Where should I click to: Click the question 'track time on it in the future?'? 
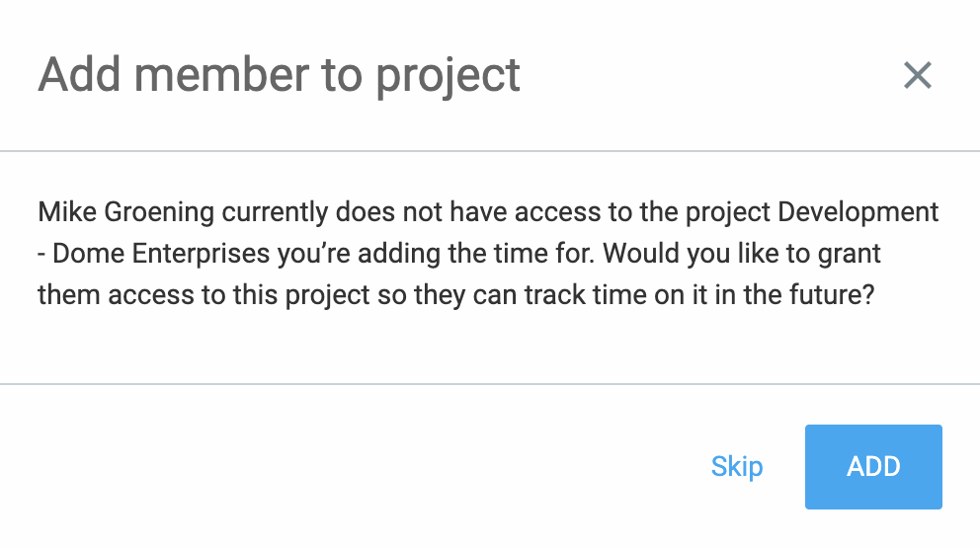698,295
